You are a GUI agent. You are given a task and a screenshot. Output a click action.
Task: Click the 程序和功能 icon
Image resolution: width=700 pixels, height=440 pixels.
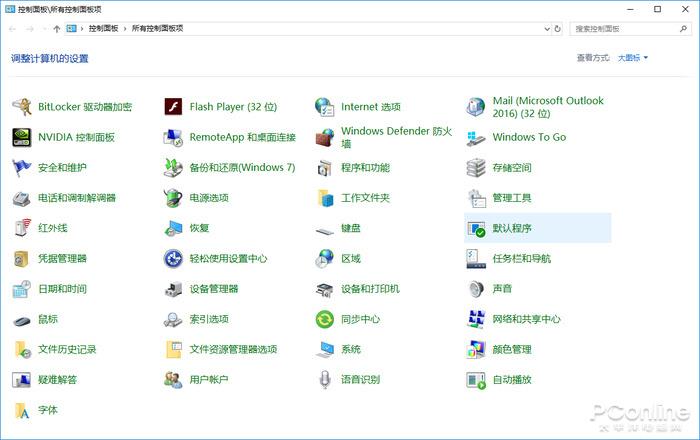click(325, 168)
